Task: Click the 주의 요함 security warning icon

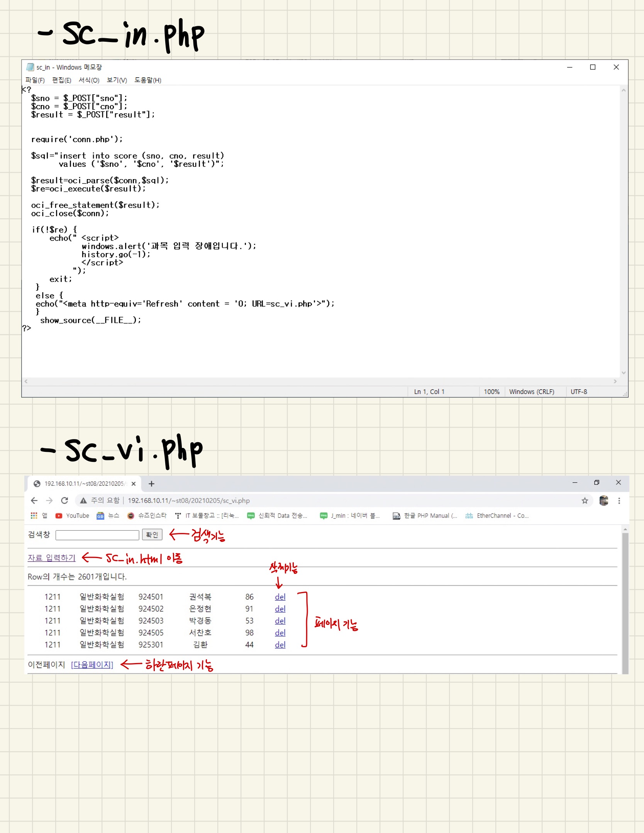Action: point(83,500)
